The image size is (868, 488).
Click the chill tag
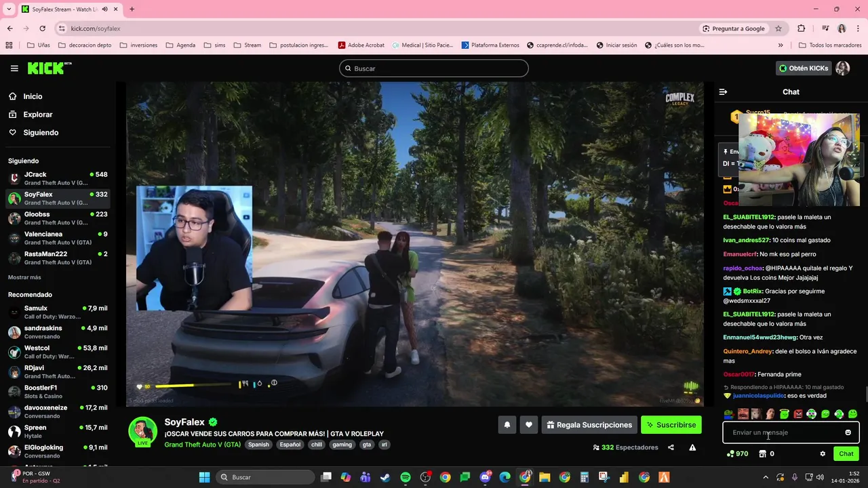point(317,445)
